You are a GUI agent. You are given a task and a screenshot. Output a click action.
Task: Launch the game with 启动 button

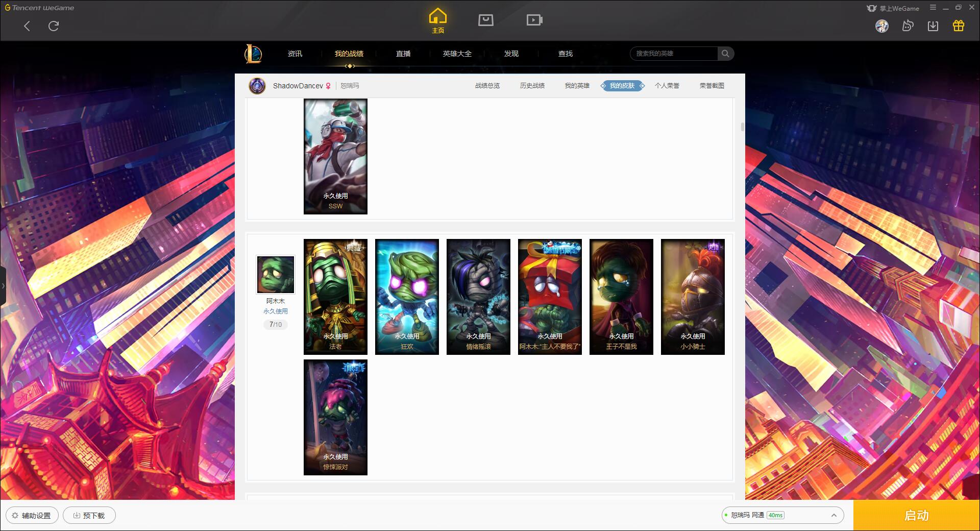(917, 515)
